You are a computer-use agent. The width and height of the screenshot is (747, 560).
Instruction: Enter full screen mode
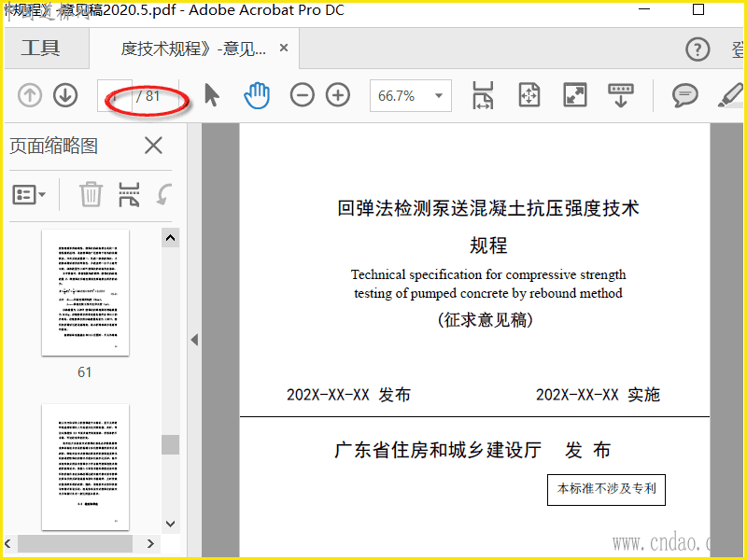coord(575,95)
